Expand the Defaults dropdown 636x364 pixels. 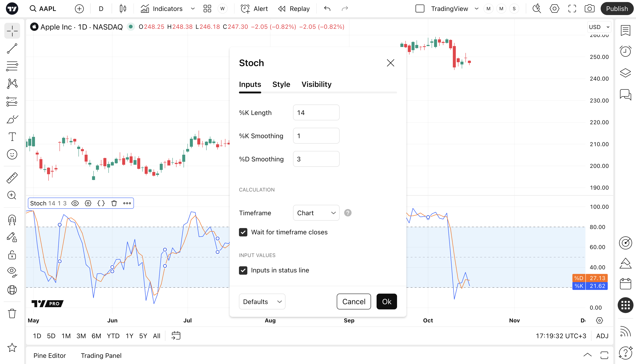[x=262, y=302]
